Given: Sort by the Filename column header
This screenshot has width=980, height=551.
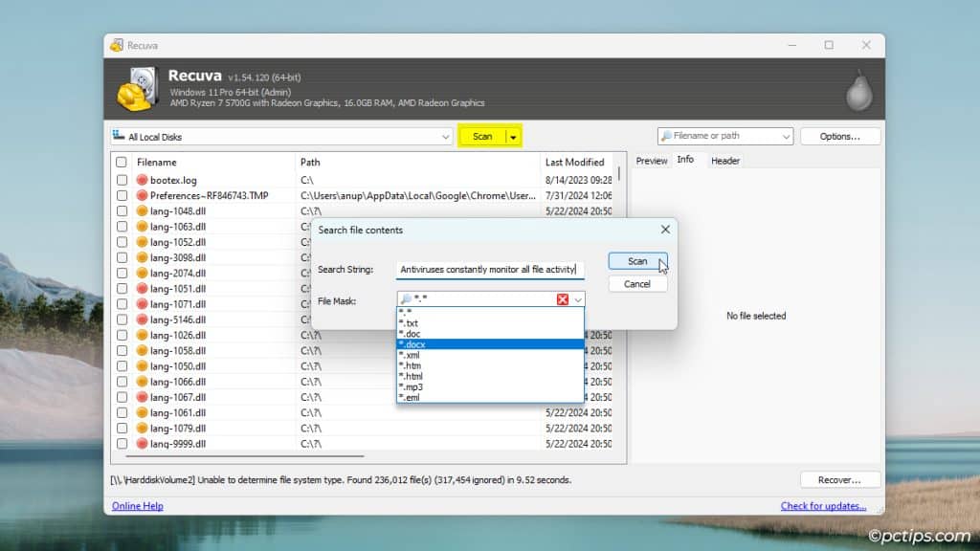Looking at the screenshot, I should tap(212, 162).
